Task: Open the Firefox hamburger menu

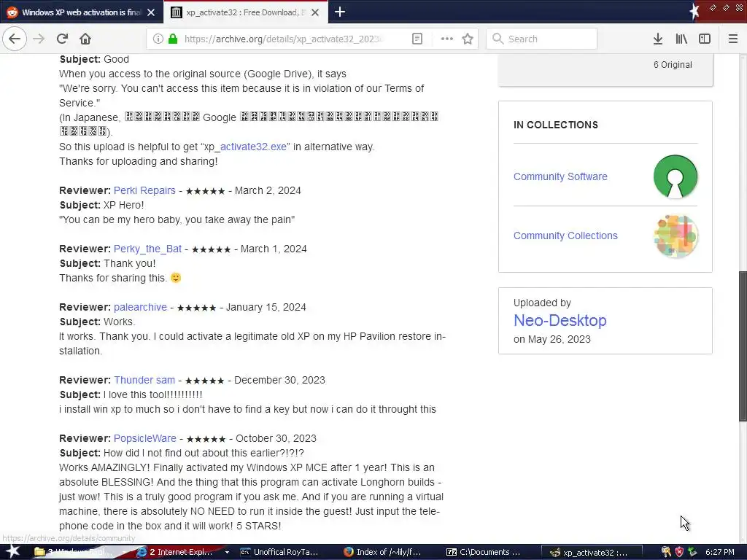Action: (x=733, y=39)
